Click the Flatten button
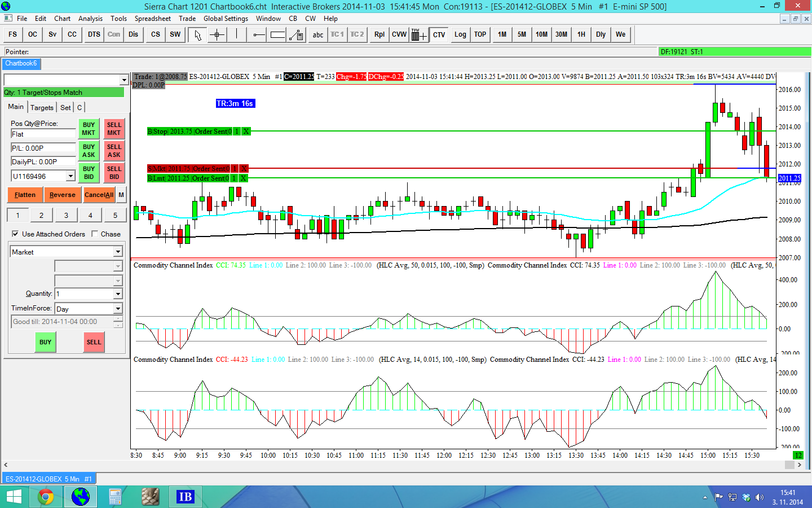Image resolution: width=812 pixels, height=508 pixels. pos(25,195)
